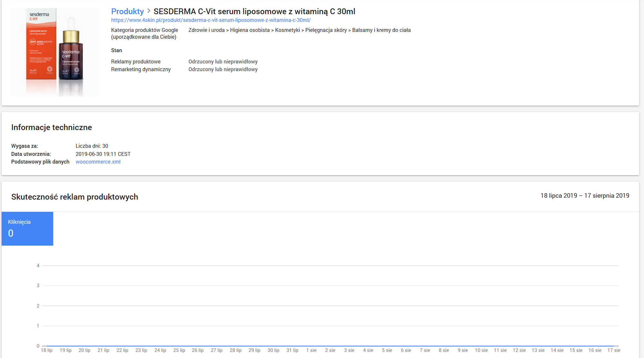Open the Produkty breadcrumb link
The image size is (644, 358).
point(127,11)
